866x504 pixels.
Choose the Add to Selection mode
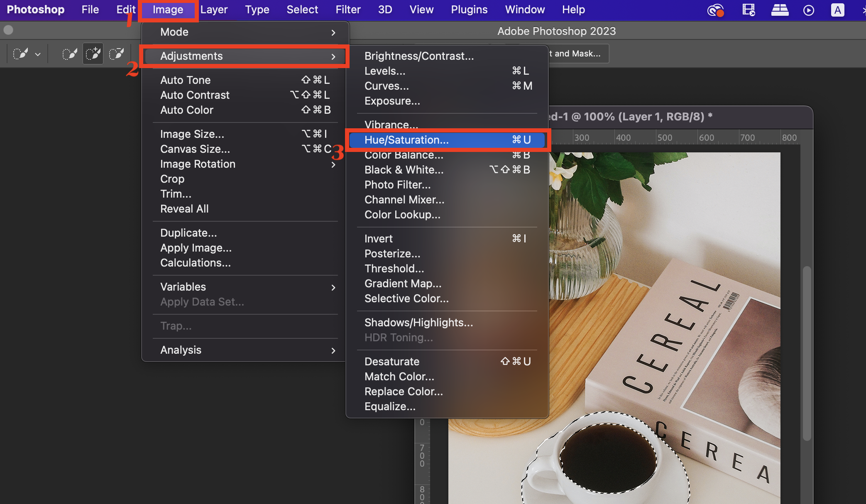tap(93, 54)
